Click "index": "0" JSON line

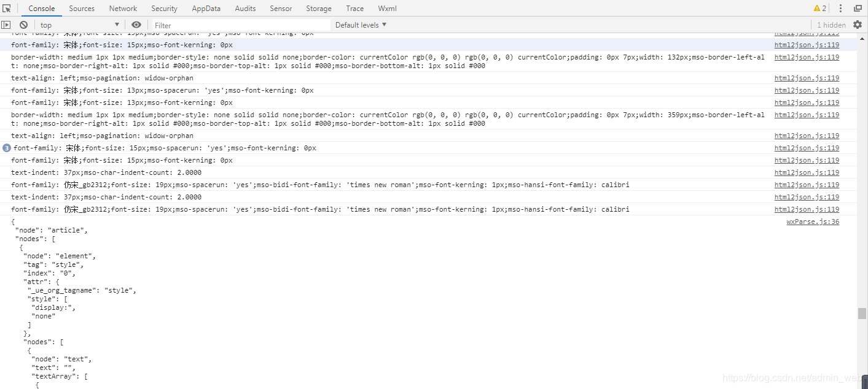(50, 273)
